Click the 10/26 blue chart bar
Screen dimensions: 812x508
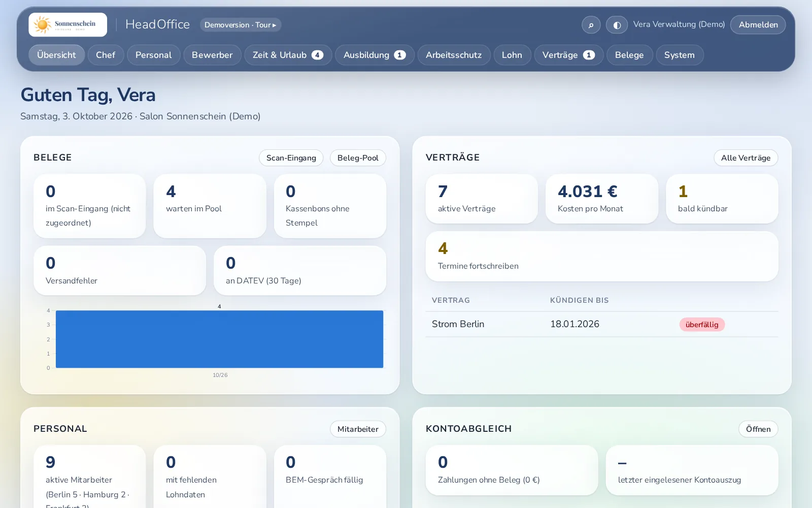click(219, 339)
